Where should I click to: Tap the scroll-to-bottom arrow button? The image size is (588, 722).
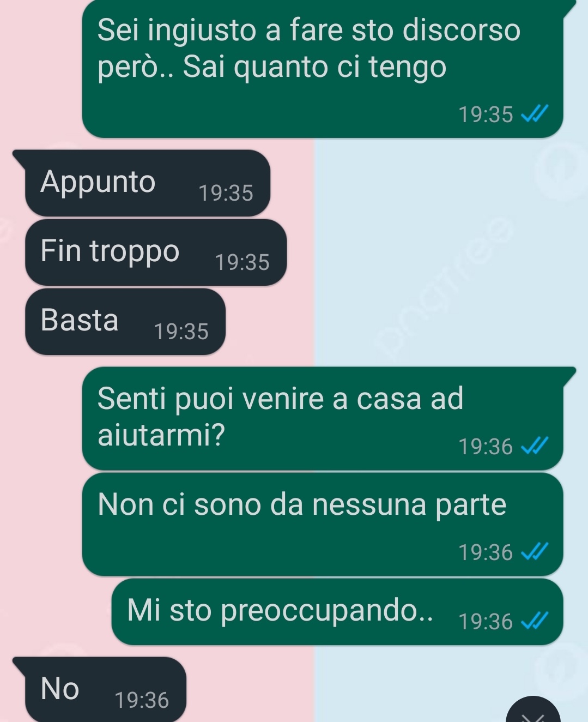point(533,712)
